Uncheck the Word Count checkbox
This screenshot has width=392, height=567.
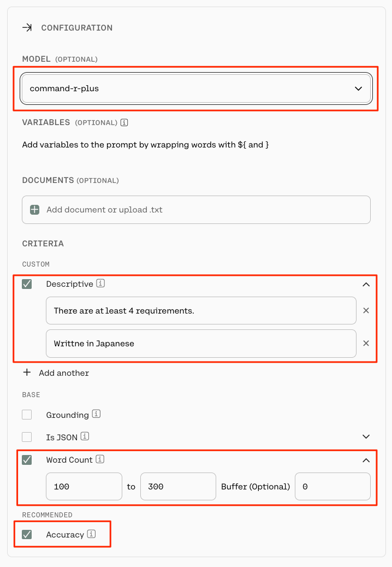point(27,459)
